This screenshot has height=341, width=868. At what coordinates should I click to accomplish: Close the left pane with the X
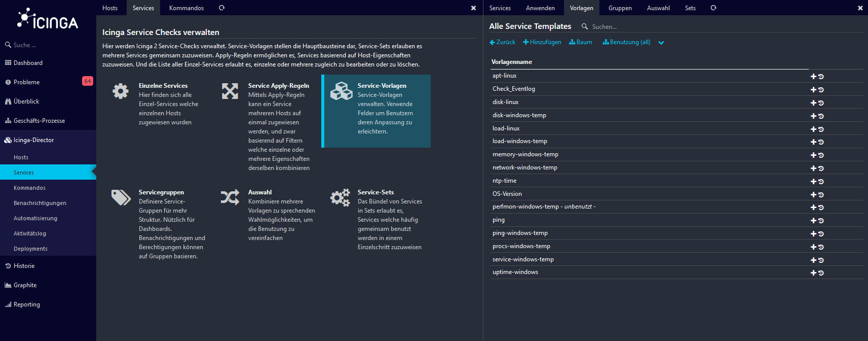[x=473, y=8]
